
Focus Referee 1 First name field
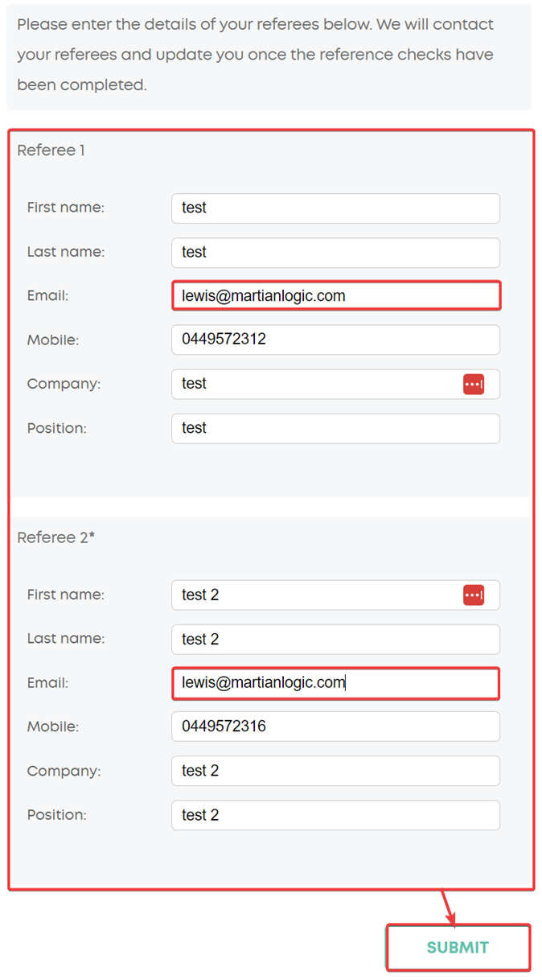tap(335, 208)
